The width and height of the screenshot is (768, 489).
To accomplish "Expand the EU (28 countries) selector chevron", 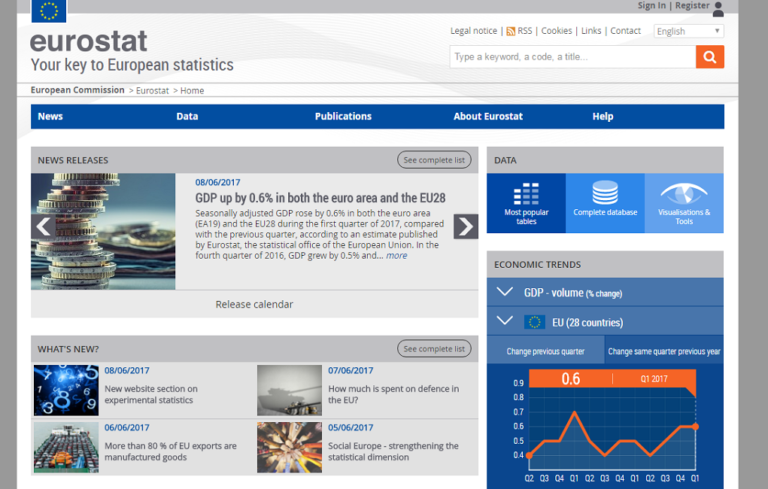I will pyautogui.click(x=504, y=321).
